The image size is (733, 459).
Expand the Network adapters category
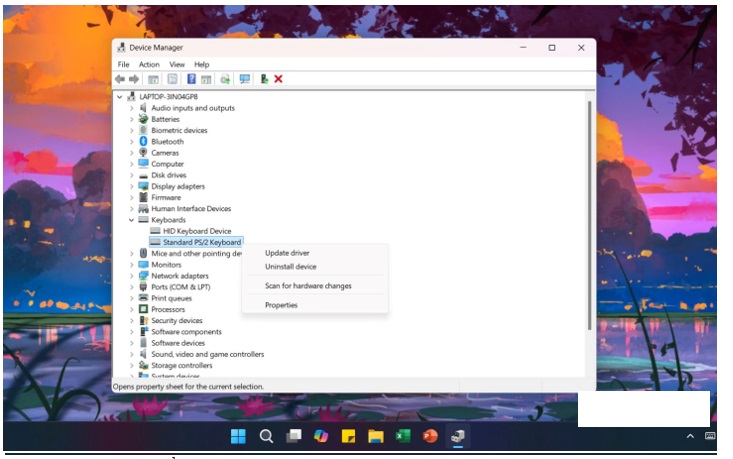click(x=131, y=276)
